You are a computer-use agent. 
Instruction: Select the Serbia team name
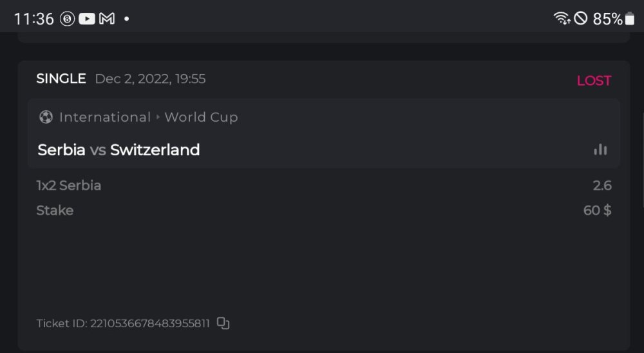coord(61,150)
